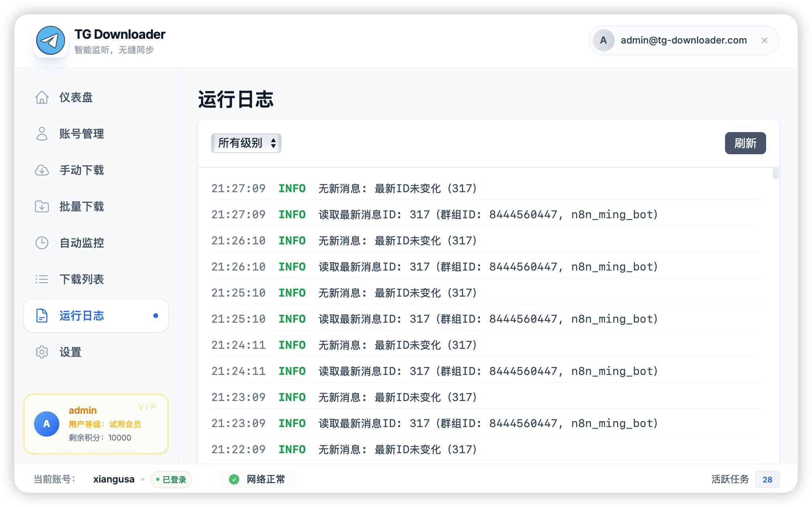812x507 pixels.
Task: Open the 所有级别 log level dropdown
Action: [x=246, y=143]
